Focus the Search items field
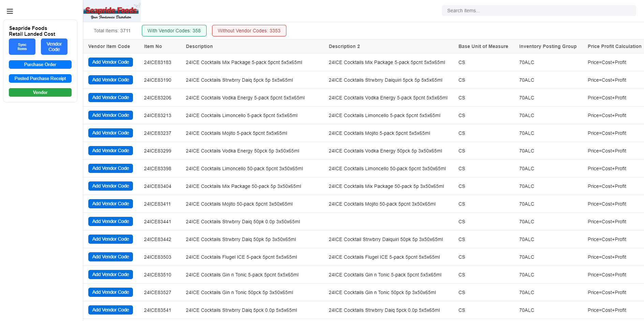Screen dimensions: 644x321 click(x=539, y=11)
